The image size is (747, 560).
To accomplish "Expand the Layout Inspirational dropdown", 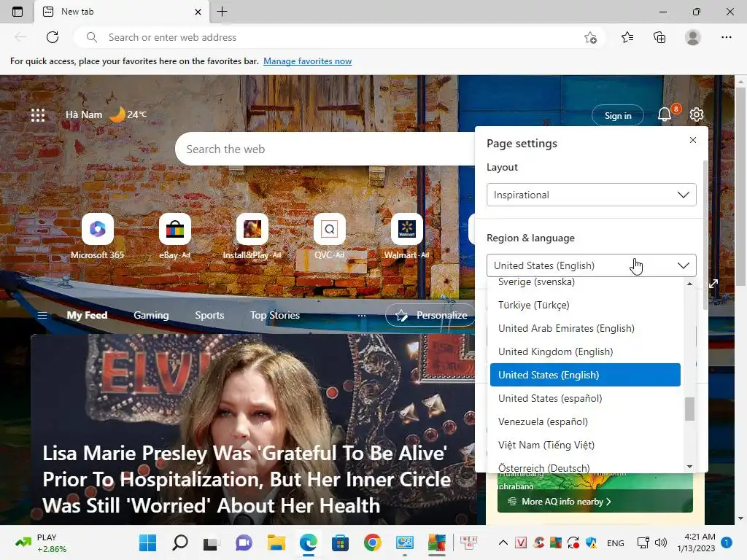I will pos(591,195).
